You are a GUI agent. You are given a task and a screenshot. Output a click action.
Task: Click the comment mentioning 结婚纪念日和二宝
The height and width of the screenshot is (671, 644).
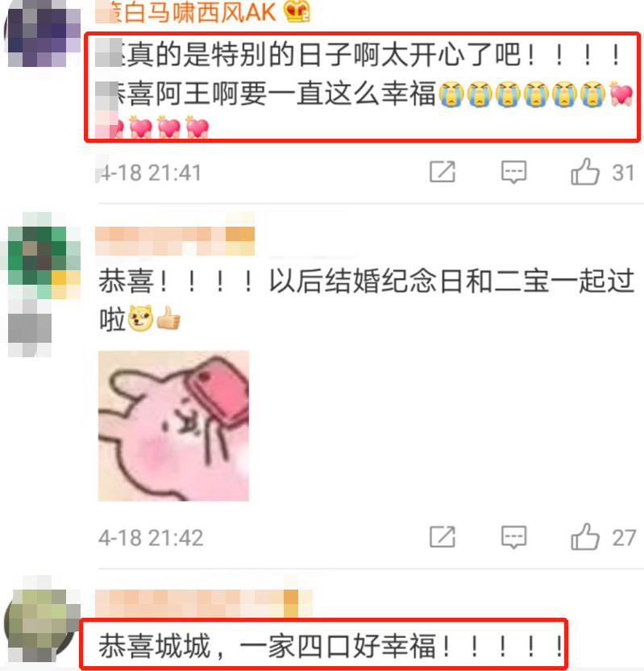(366, 300)
